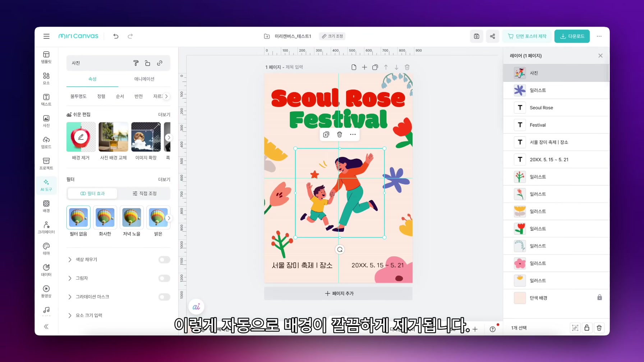The width and height of the screenshot is (644, 362).
Task: Click the trash icon in the floating element toolbar
Action: point(339,134)
